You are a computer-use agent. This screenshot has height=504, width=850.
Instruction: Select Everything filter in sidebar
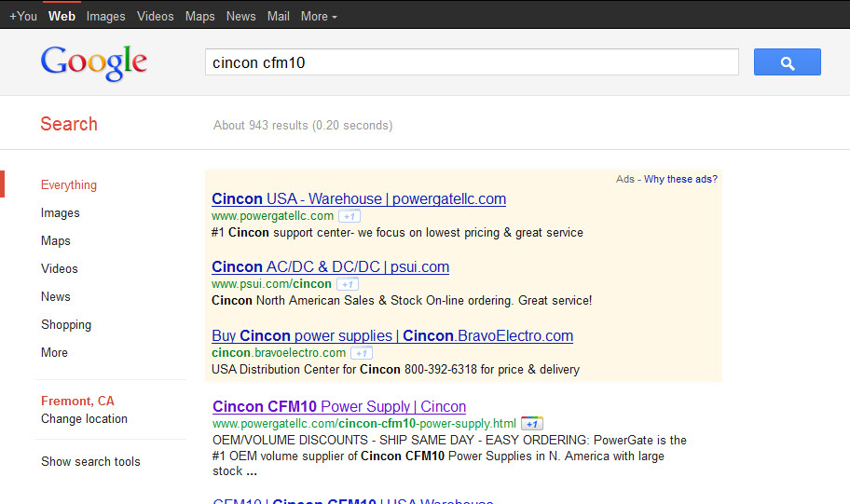pyautogui.click(x=69, y=185)
